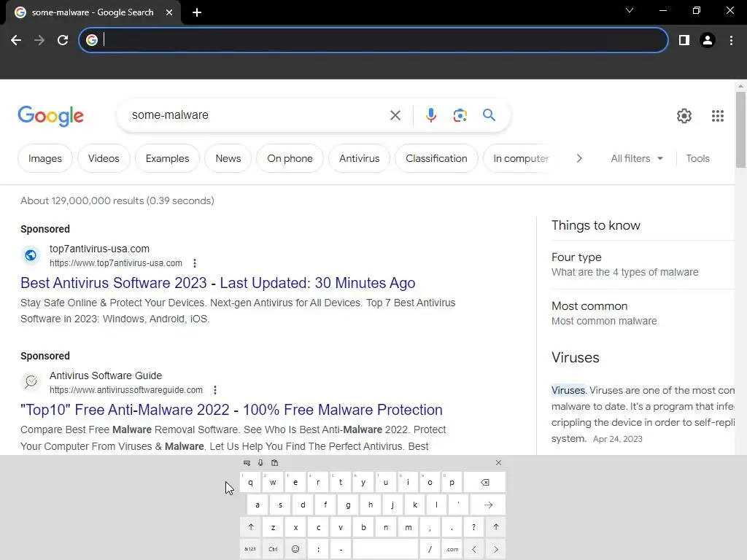Click the browser forward arrow
Viewport: 747px width, 560px height.
tap(39, 40)
